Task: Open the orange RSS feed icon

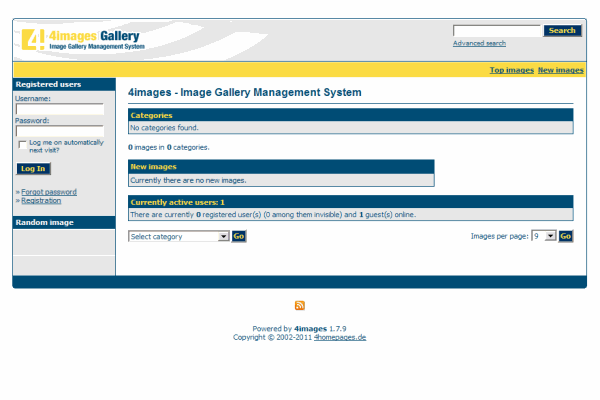Action: pyautogui.click(x=299, y=305)
